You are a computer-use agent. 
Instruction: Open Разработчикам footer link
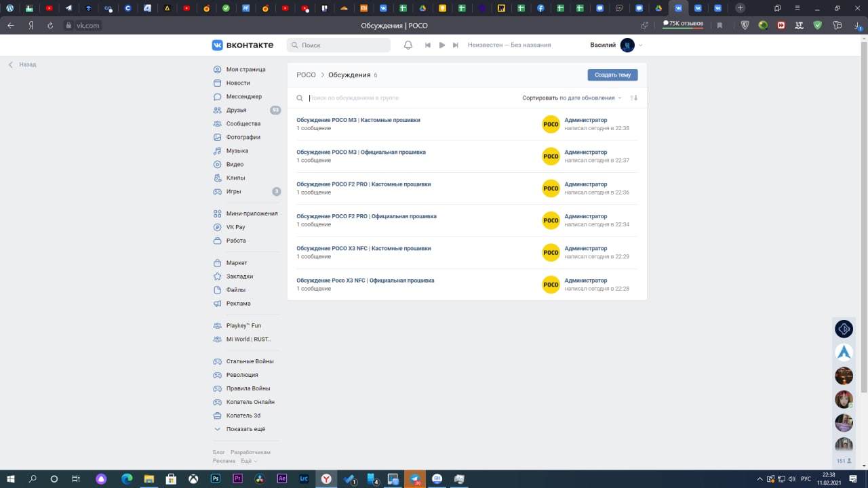(x=250, y=452)
